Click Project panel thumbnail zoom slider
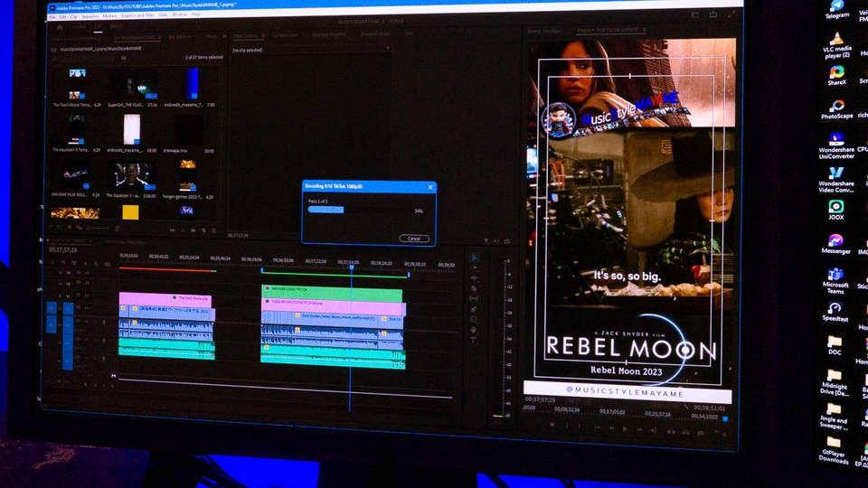Image resolution: width=868 pixels, height=488 pixels. click(97, 228)
